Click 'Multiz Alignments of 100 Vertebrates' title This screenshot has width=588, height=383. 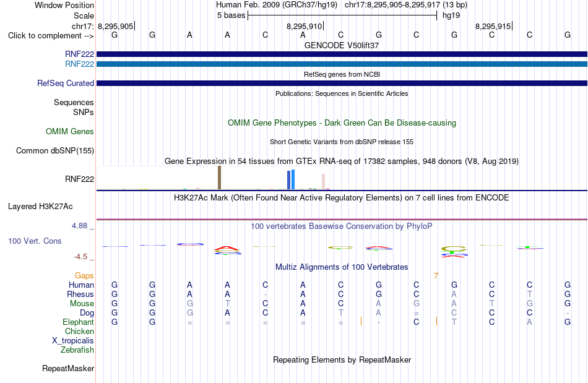pos(342,267)
